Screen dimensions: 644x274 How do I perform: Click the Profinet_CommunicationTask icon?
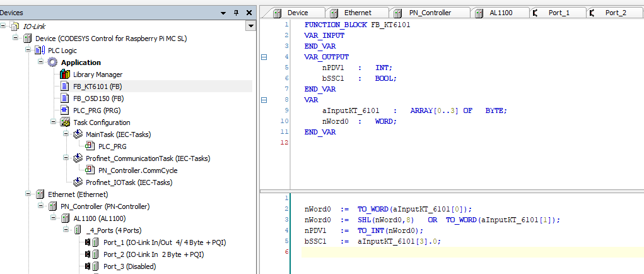(78, 158)
